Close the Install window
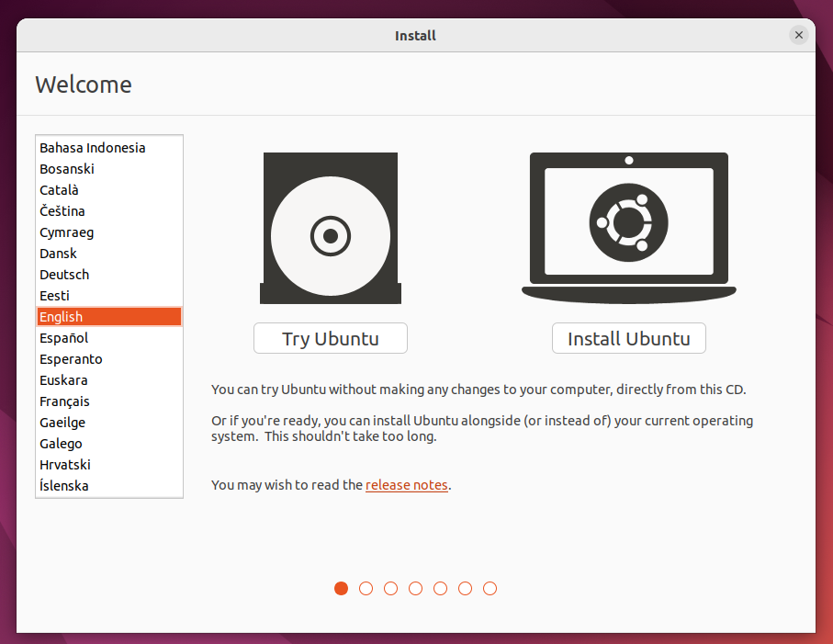 [798, 36]
